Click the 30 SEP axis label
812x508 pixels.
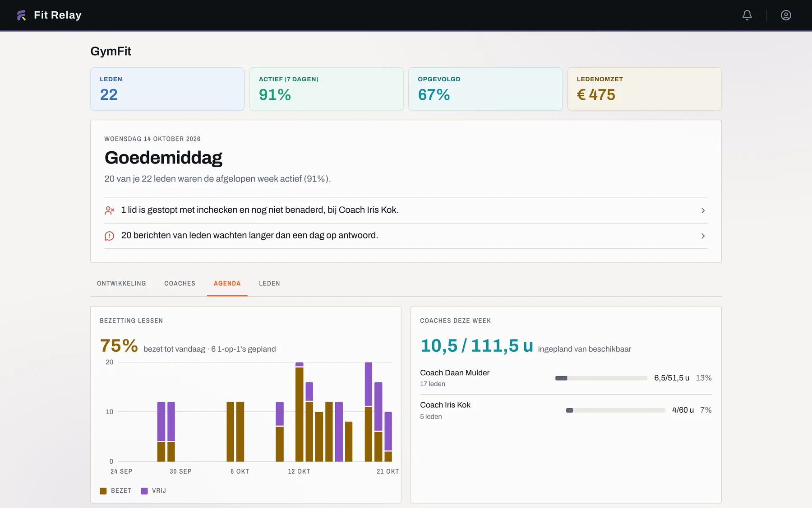[x=180, y=471]
